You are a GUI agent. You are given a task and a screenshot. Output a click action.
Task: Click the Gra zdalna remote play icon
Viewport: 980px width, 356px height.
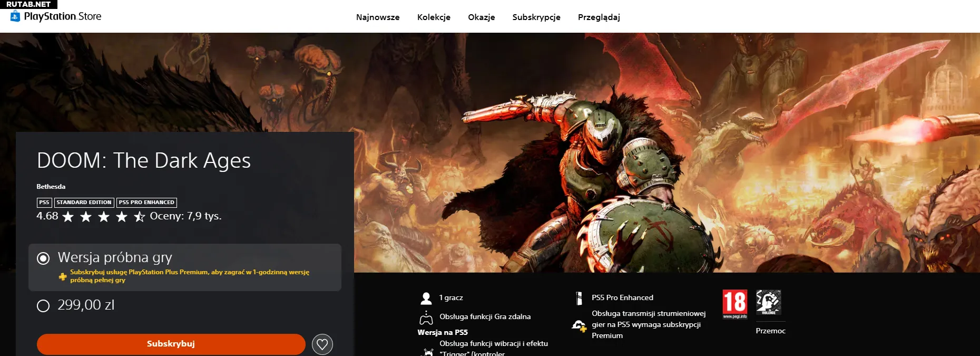point(426,317)
